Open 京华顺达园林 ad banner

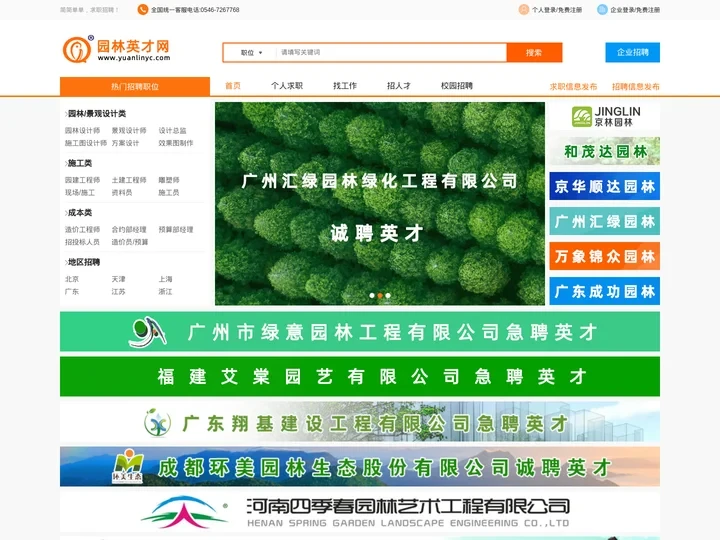click(x=605, y=186)
